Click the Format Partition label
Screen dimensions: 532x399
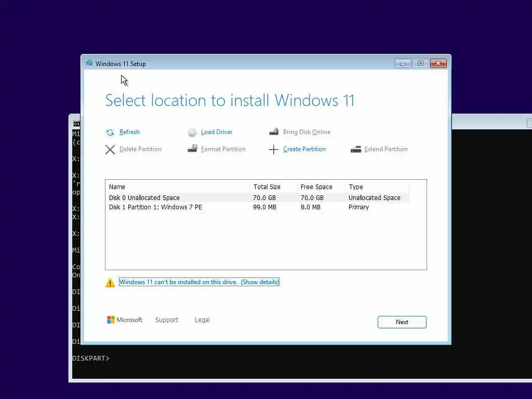(x=223, y=149)
